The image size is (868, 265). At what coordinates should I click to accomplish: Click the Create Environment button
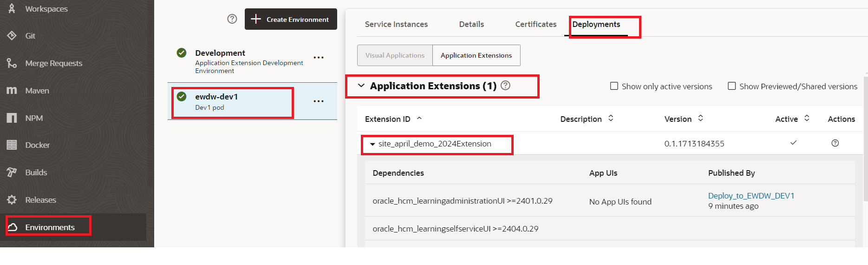click(x=291, y=19)
